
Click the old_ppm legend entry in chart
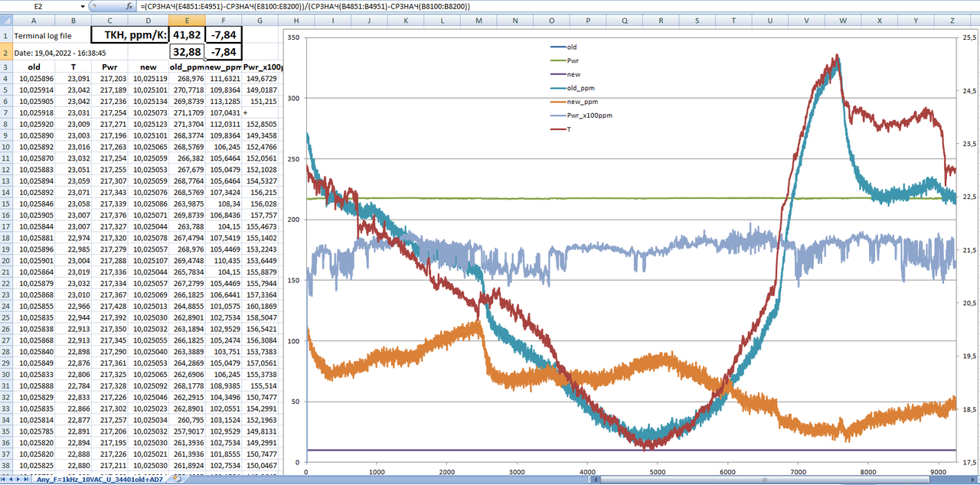[x=581, y=88]
